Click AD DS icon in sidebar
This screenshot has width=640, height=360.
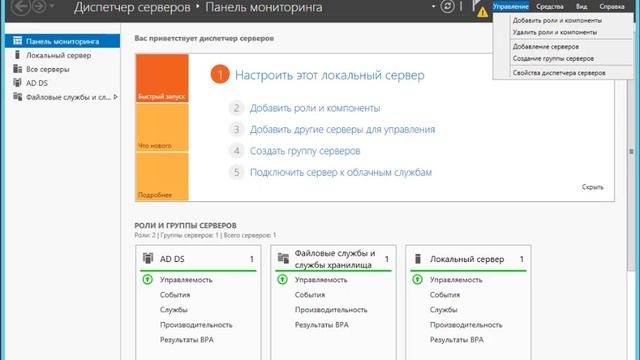point(17,82)
